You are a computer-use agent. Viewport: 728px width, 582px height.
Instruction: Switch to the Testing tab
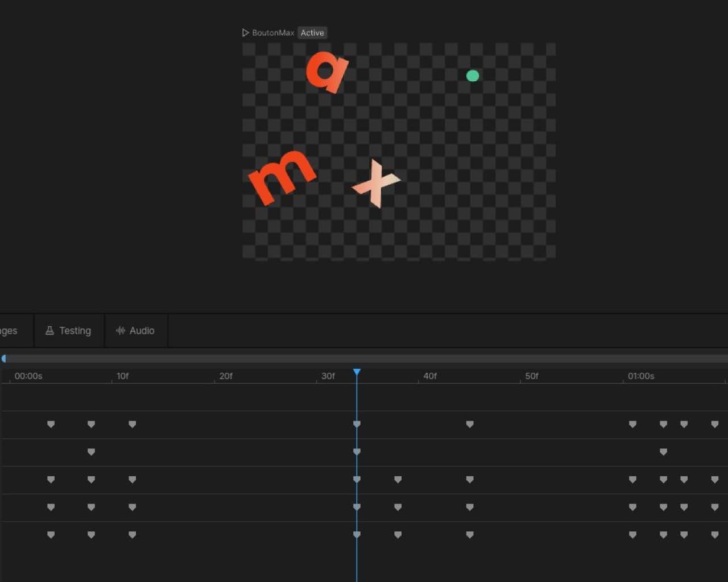tap(69, 331)
